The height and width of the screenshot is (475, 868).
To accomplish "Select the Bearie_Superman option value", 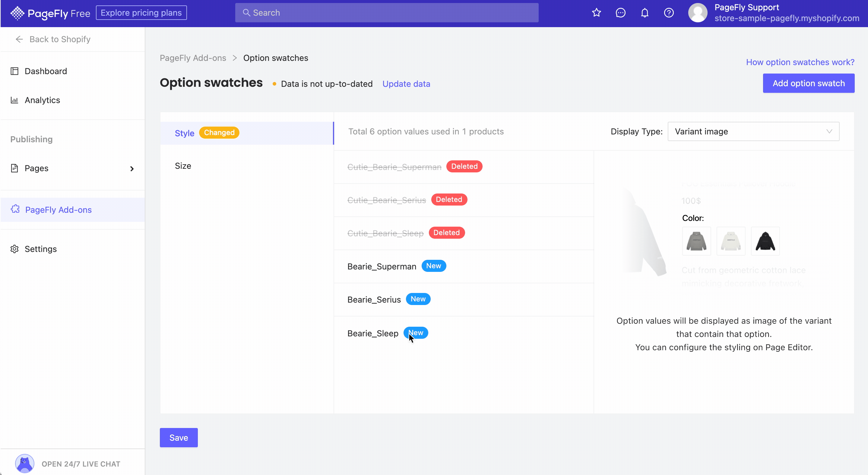I will (x=463, y=266).
